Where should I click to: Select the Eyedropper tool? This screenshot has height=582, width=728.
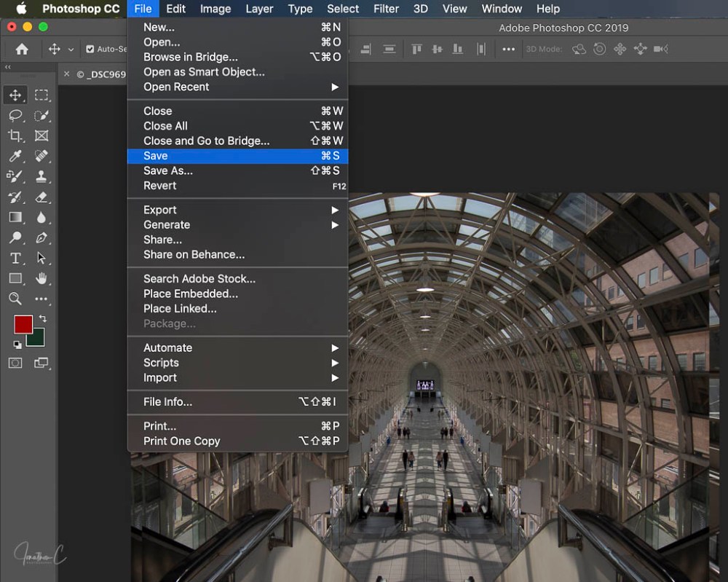click(x=15, y=156)
